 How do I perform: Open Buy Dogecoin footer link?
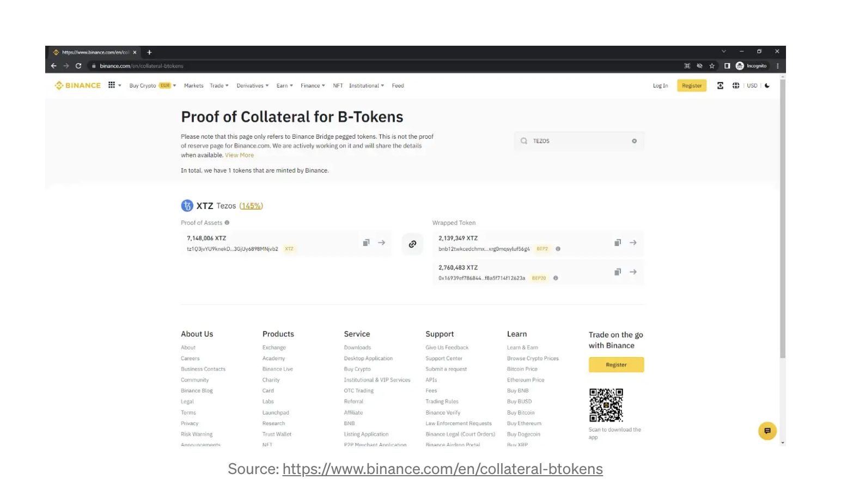pyautogui.click(x=523, y=434)
